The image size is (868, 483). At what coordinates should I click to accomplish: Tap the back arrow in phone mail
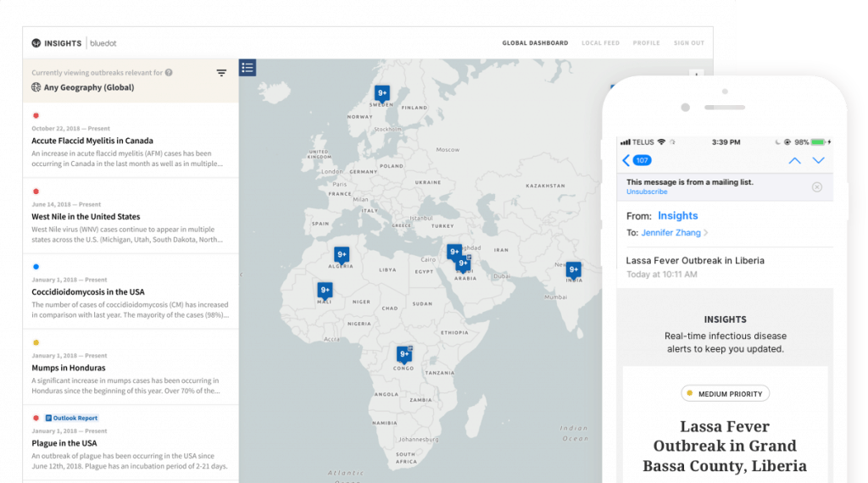(626, 160)
